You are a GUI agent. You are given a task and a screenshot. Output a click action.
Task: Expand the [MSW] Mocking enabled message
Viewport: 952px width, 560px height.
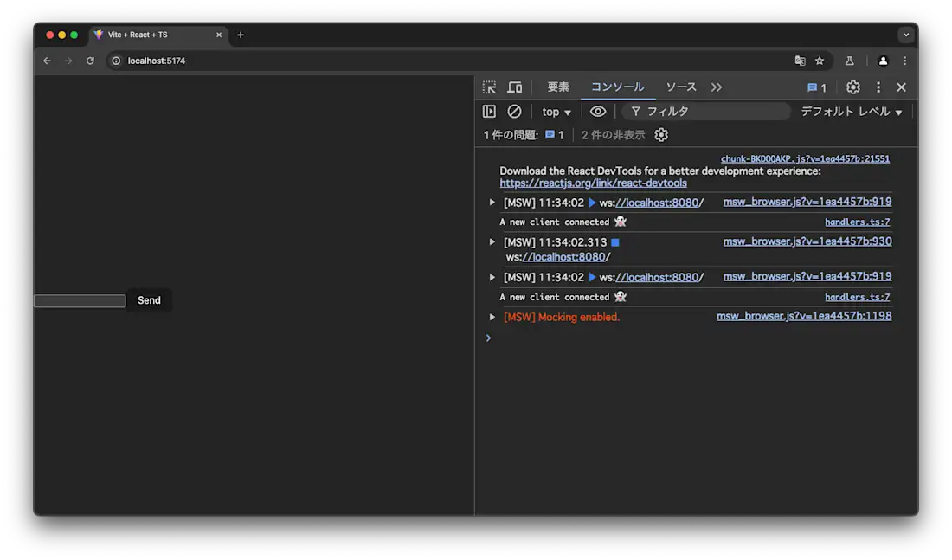[492, 317]
